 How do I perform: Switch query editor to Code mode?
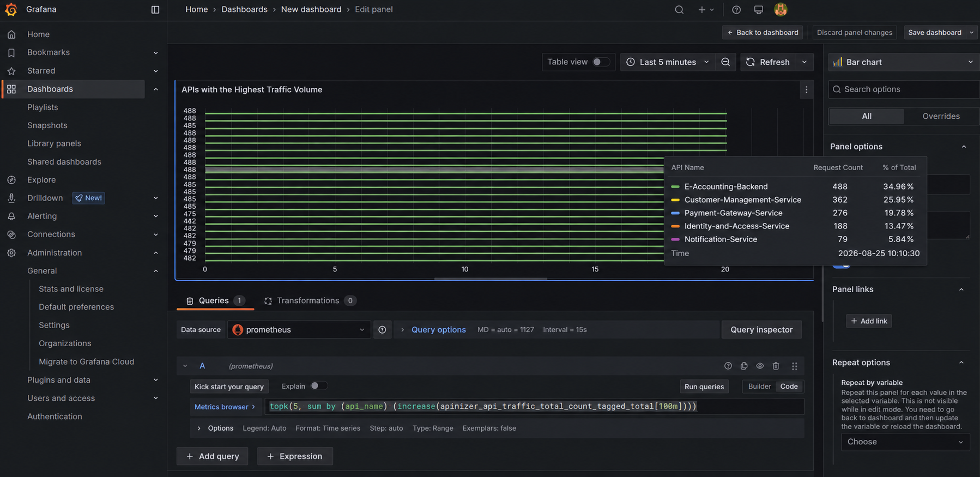click(x=789, y=387)
